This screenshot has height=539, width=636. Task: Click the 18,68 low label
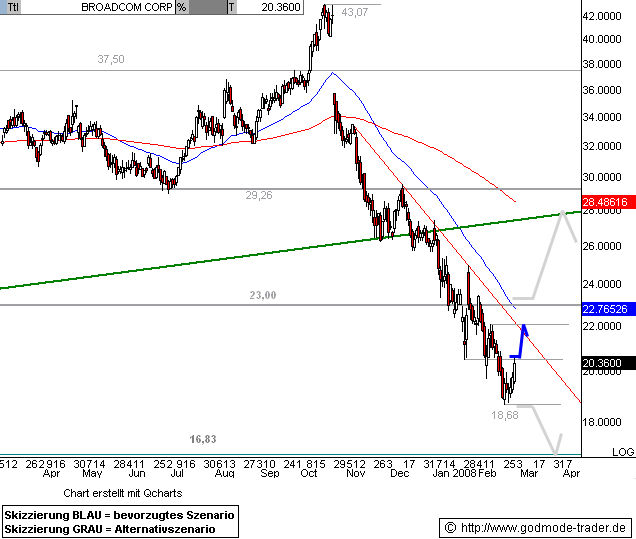505,415
